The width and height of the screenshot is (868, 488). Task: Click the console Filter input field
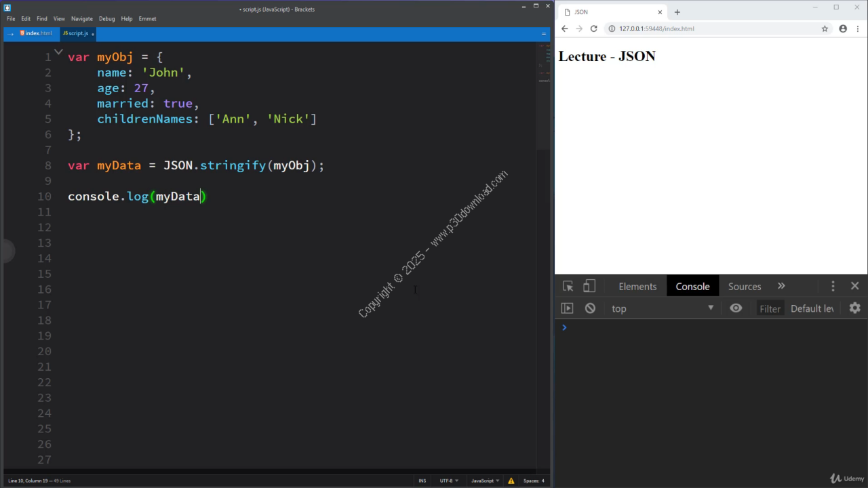[770, 308]
